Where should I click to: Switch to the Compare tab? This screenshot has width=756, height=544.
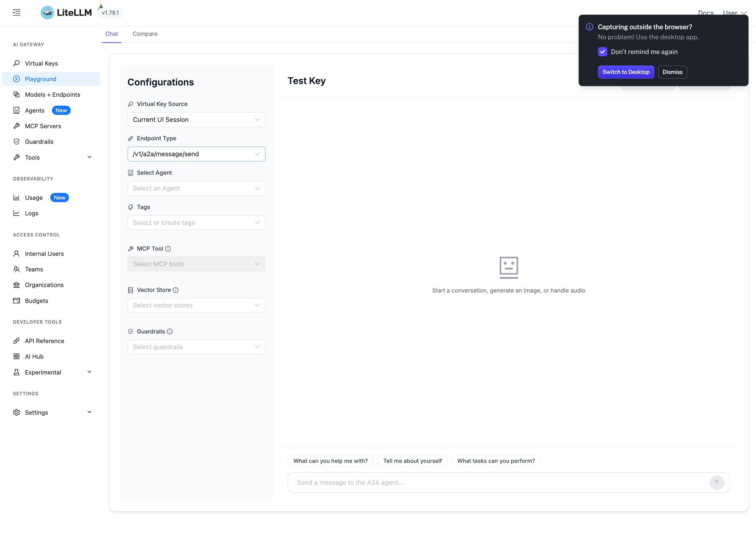145,34
